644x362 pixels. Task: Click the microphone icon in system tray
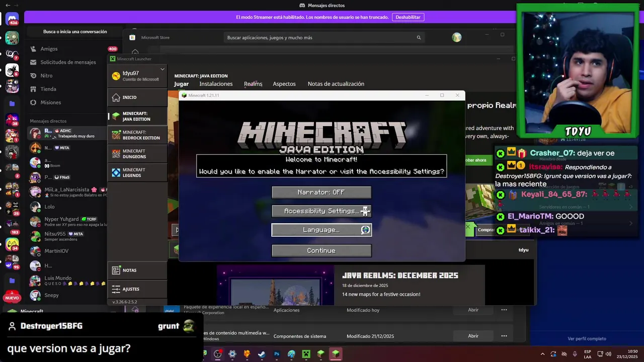pos(575,354)
